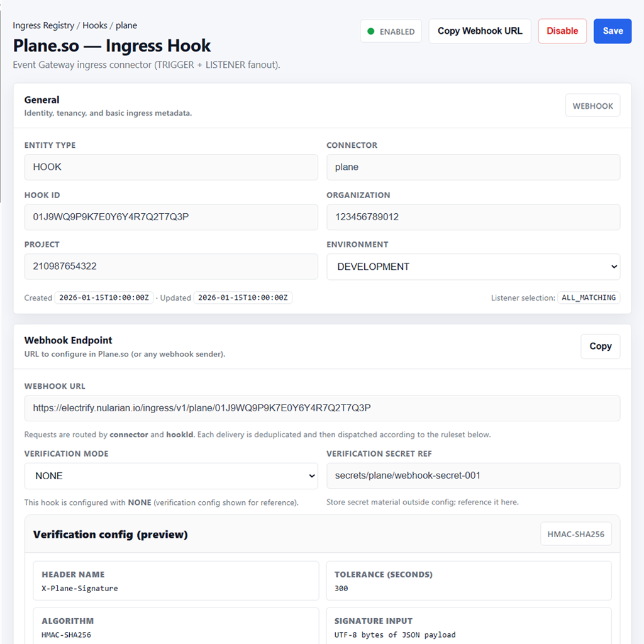Copy the webhook endpoint URL
The height and width of the screenshot is (644, 644).
(x=600, y=347)
